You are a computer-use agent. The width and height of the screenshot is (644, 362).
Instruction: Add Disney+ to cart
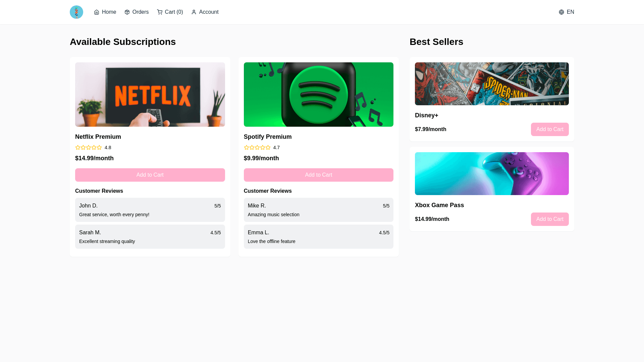coord(549,129)
